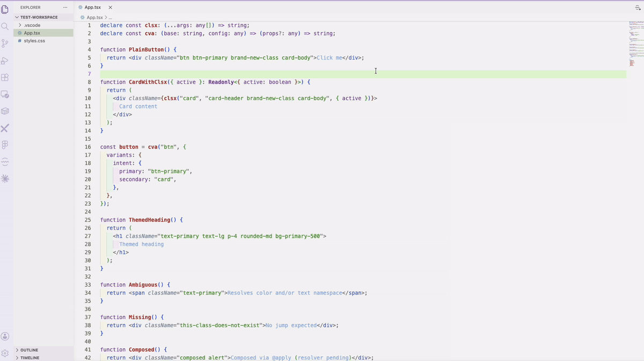The width and height of the screenshot is (644, 361).
Task: Click the X-shaped crossed tools activity icon
Action: (5, 128)
